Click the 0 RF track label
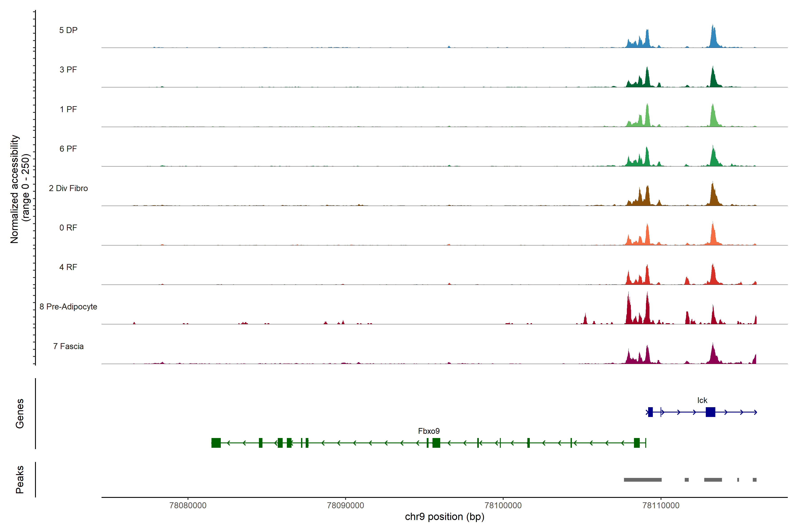 68,228
